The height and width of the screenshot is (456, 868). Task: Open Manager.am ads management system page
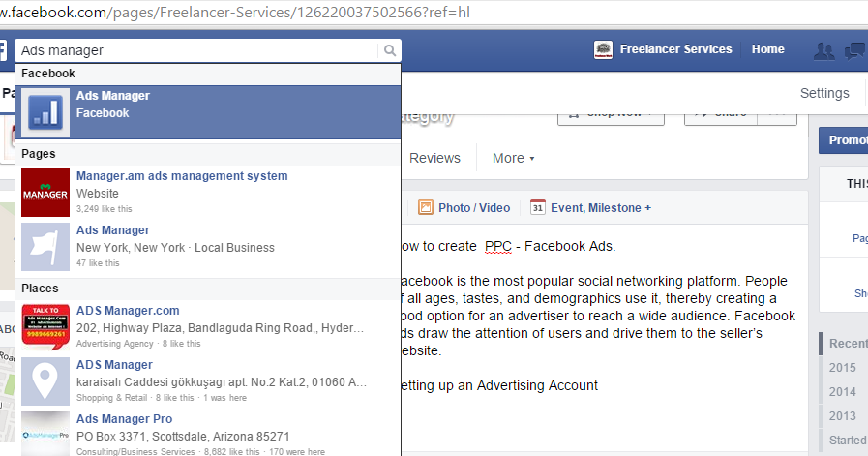tap(182, 176)
